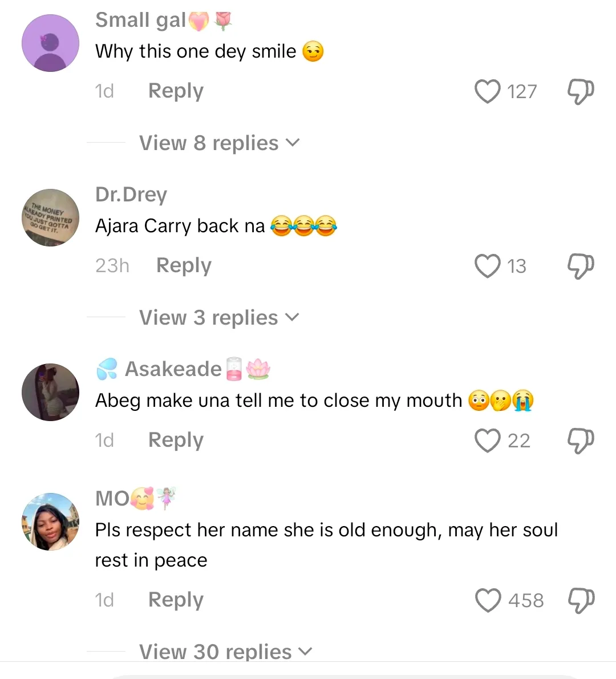Dislike Small gal's comment
This screenshot has width=616, height=679.
pyautogui.click(x=581, y=91)
